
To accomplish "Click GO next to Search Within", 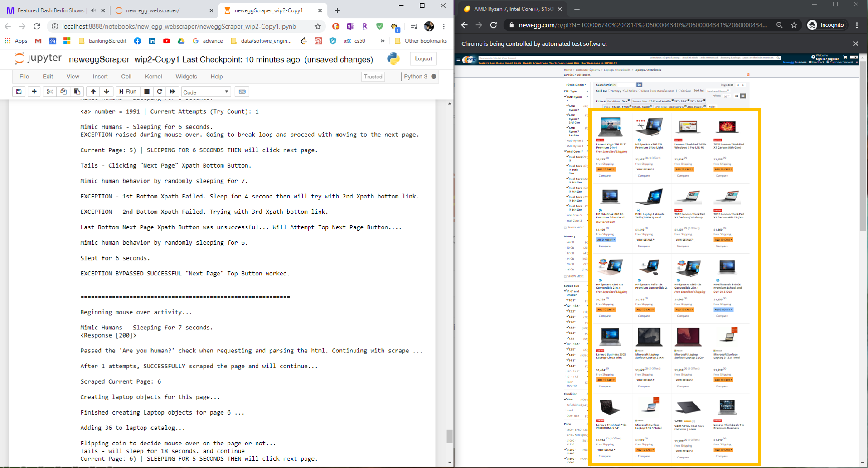I will [x=639, y=85].
